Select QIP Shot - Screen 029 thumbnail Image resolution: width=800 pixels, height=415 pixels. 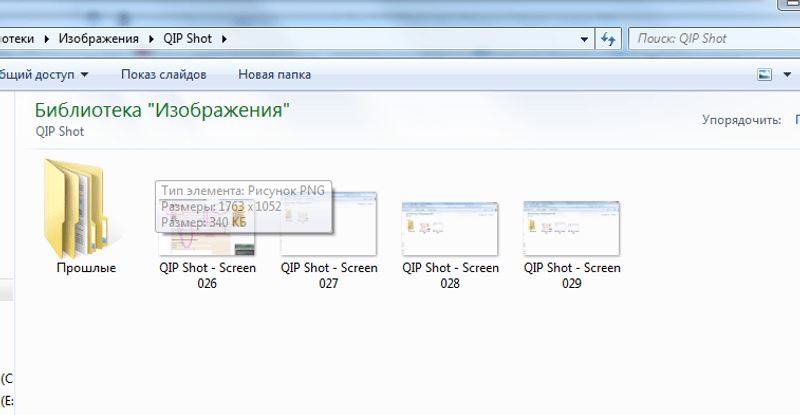tap(571, 229)
